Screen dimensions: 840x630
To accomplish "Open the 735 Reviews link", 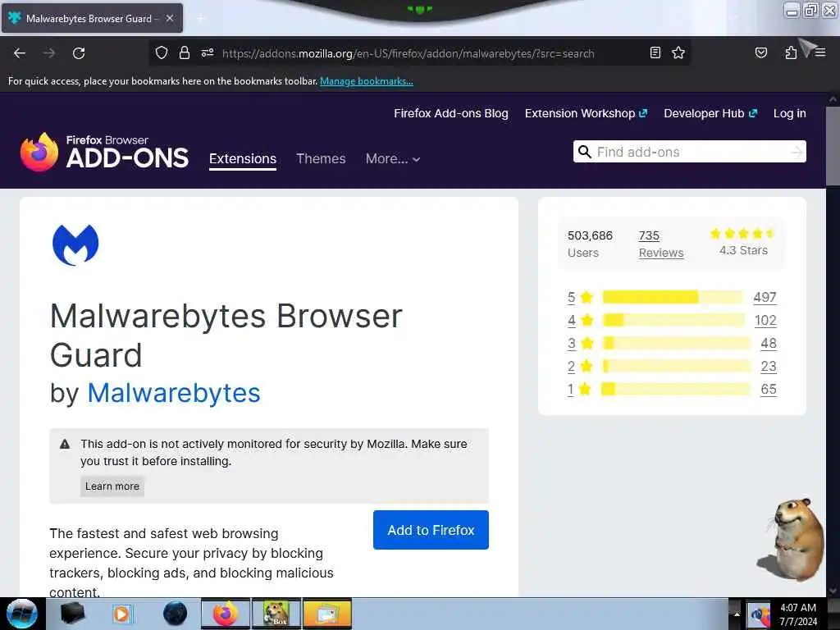I will tap(661, 244).
